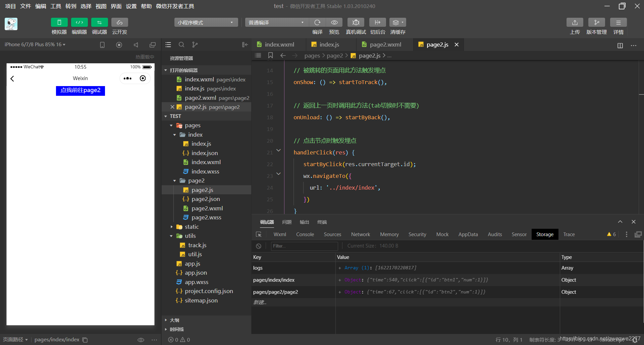Click the storage Filter input field
Image resolution: width=644 pixels, height=345 pixels.
click(304, 246)
